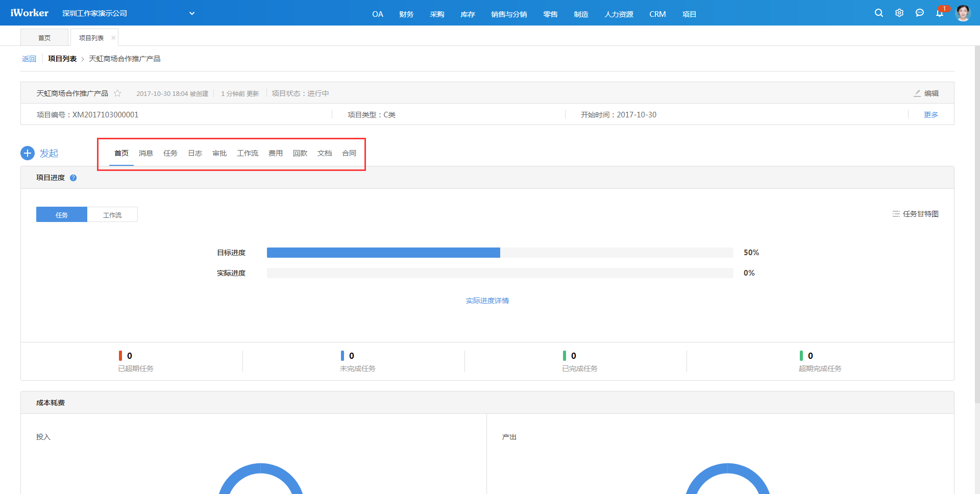Open the settings gear icon

tap(899, 13)
